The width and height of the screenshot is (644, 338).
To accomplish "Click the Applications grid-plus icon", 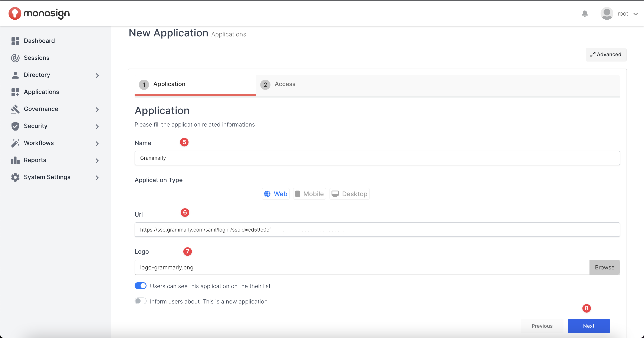I will pyautogui.click(x=15, y=92).
